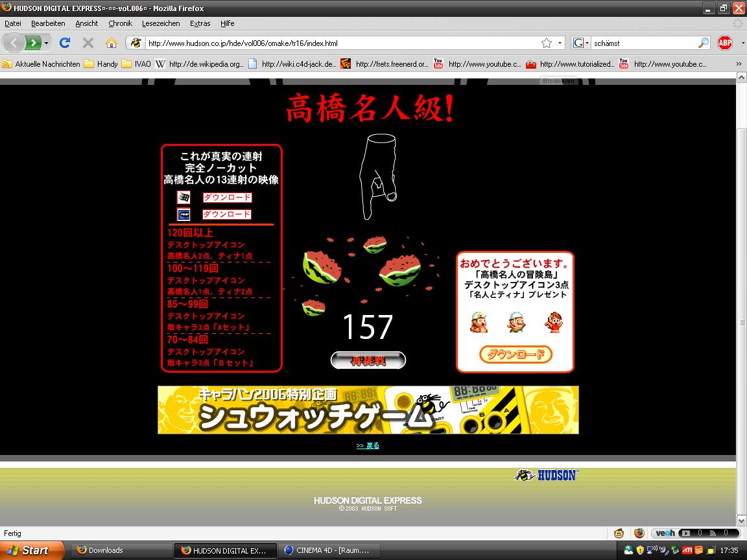Click the Blockieren tab above the page
Viewport: 747px width, 560px height.
pyautogui.click(x=558, y=80)
